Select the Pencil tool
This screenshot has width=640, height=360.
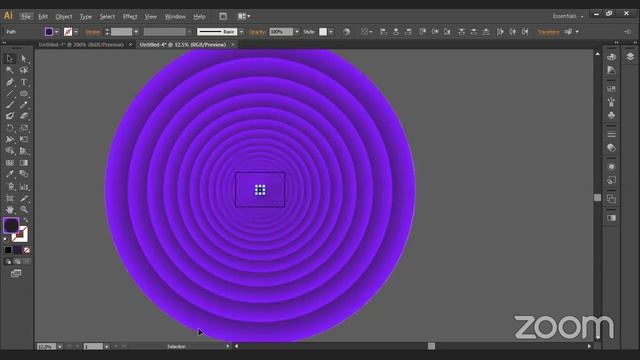pos(24,105)
